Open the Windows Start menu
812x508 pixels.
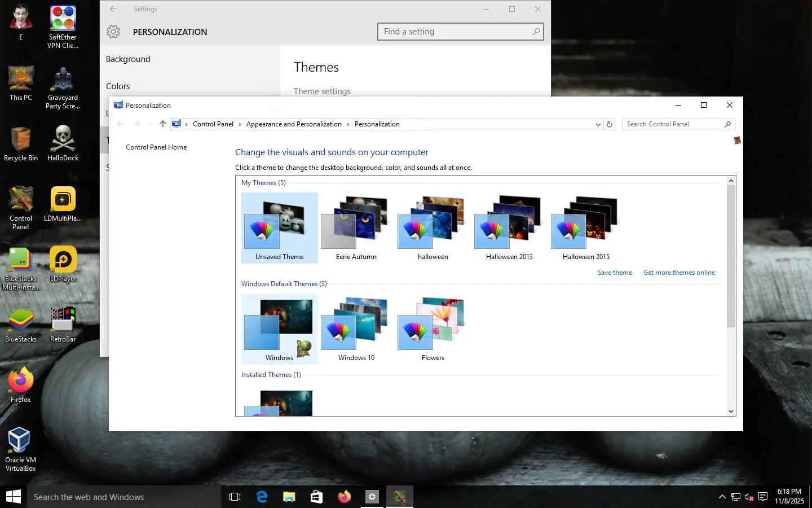[x=14, y=497]
